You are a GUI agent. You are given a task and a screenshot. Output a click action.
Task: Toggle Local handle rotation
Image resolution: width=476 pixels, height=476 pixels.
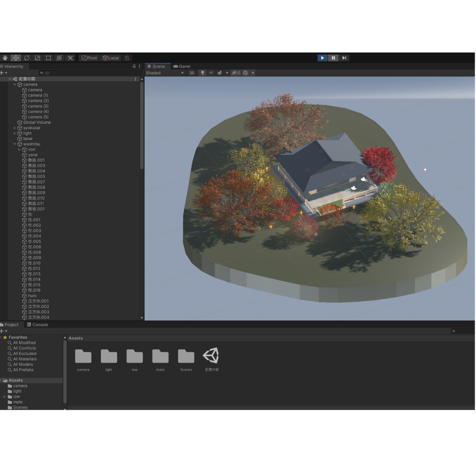click(111, 58)
